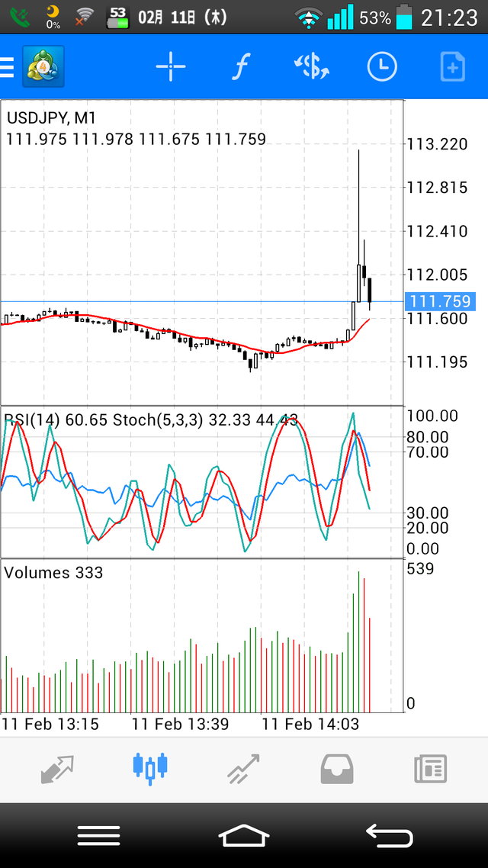Tap the 112.410 price scale label
Viewport: 488px width, 868px height.
[x=437, y=231]
